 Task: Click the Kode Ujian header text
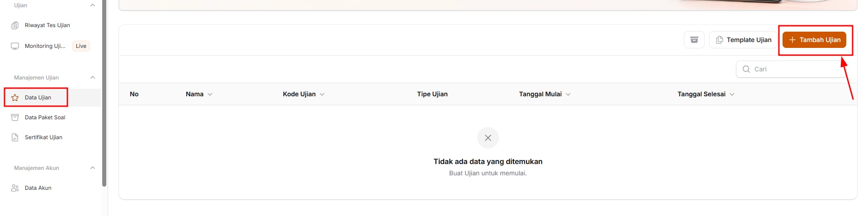[299, 94]
